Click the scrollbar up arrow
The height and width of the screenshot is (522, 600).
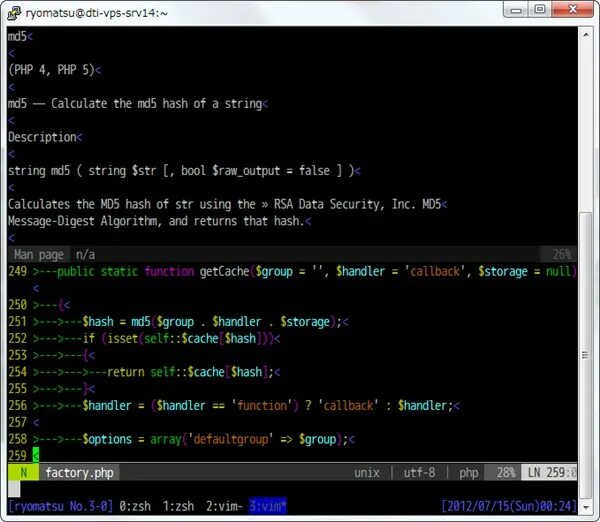[x=586, y=35]
